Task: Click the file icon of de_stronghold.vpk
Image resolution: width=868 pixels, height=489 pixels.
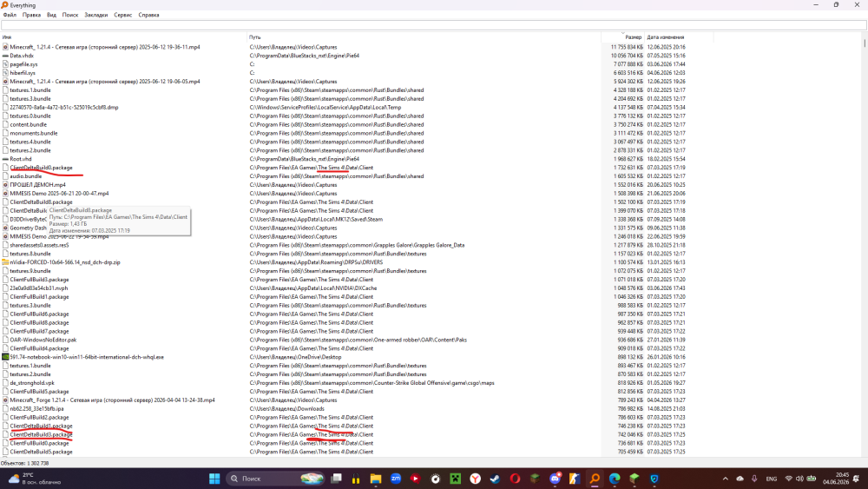Action: pos(5,383)
